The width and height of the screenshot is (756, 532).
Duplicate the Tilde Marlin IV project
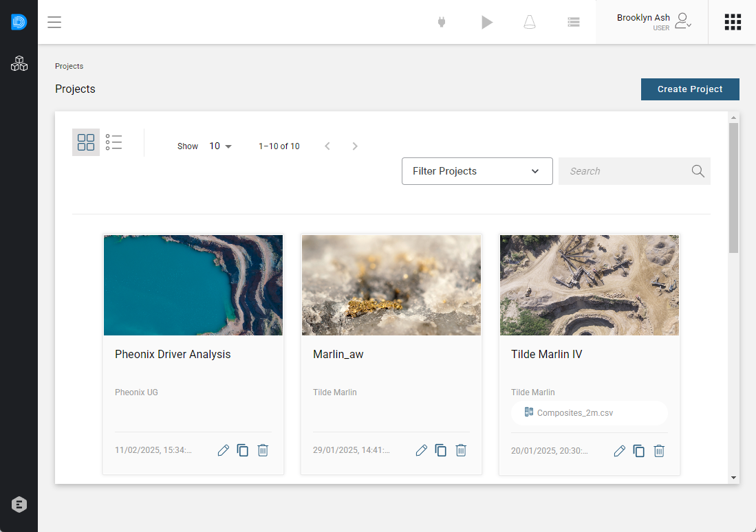(639, 451)
